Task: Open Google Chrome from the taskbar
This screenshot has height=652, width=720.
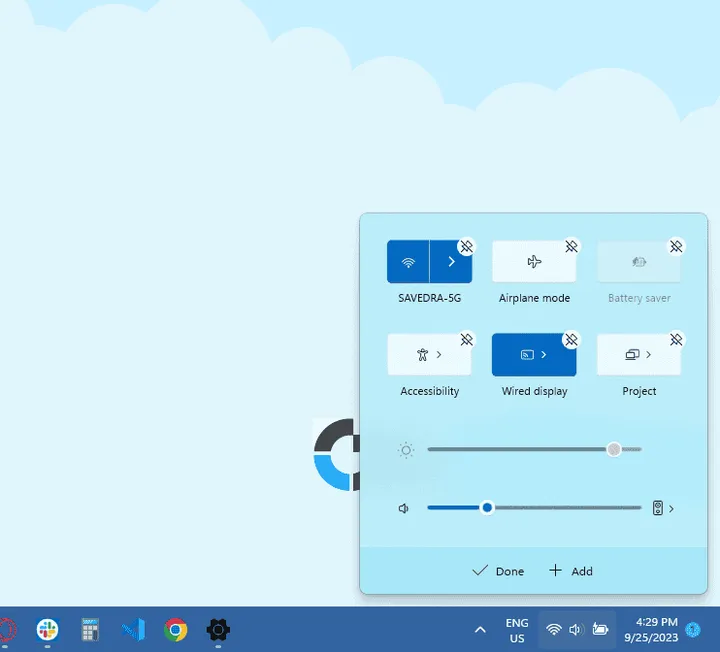Action: pyautogui.click(x=176, y=629)
